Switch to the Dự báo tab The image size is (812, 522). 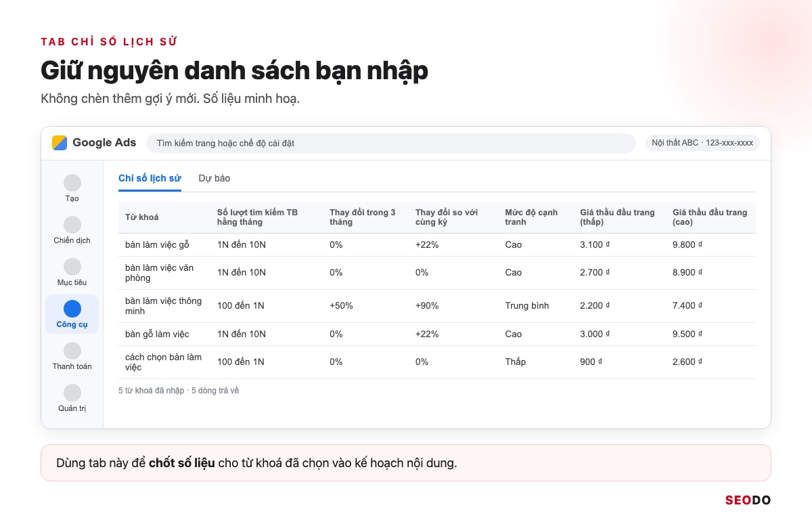click(215, 179)
